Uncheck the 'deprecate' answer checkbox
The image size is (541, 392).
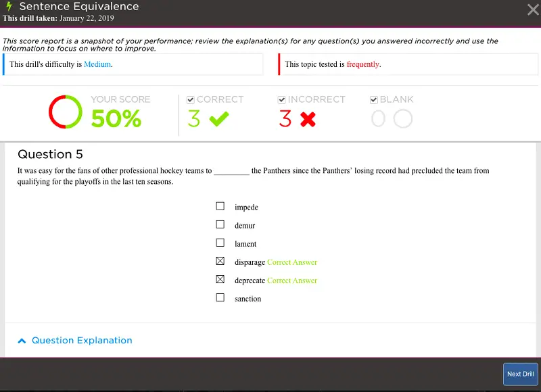(x=220, y=279)
